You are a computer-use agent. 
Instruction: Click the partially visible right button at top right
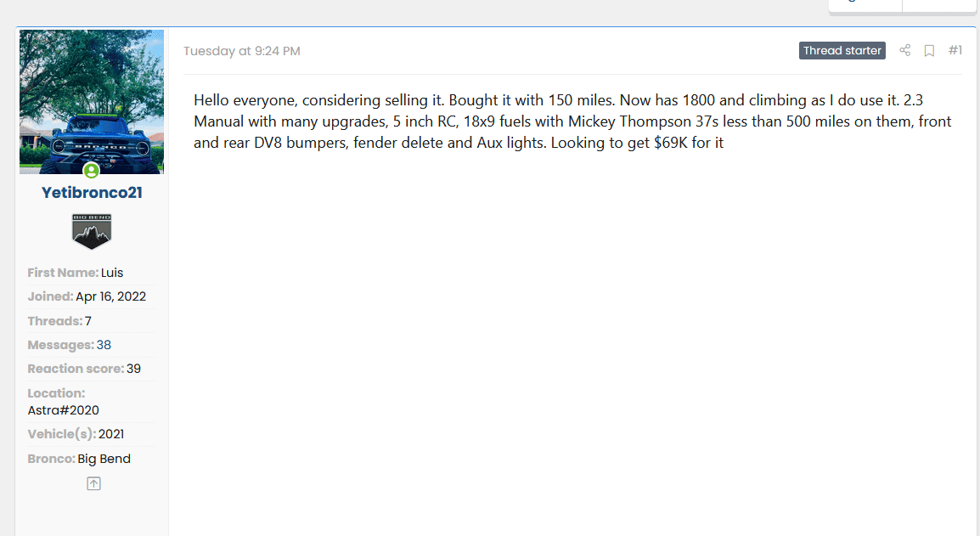(938, 5)
